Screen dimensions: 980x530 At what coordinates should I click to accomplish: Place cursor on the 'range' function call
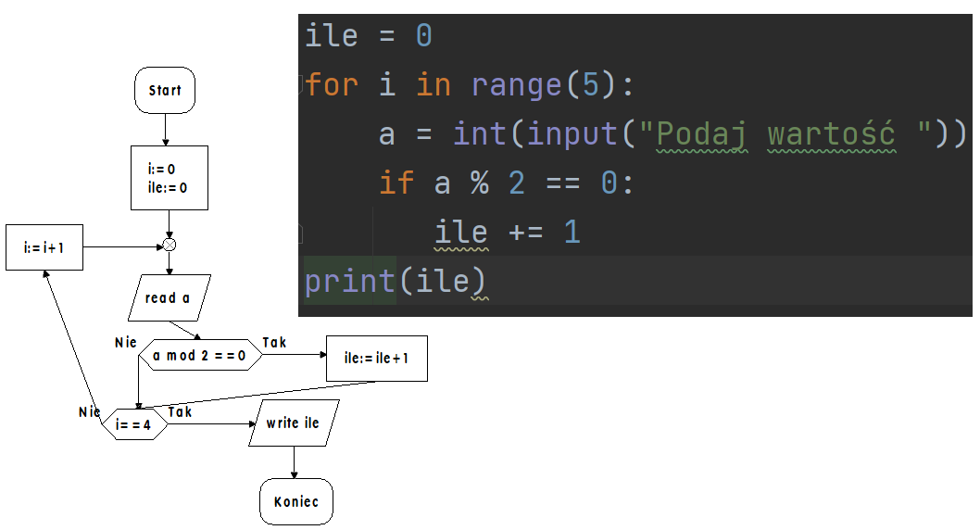(516, 85)
